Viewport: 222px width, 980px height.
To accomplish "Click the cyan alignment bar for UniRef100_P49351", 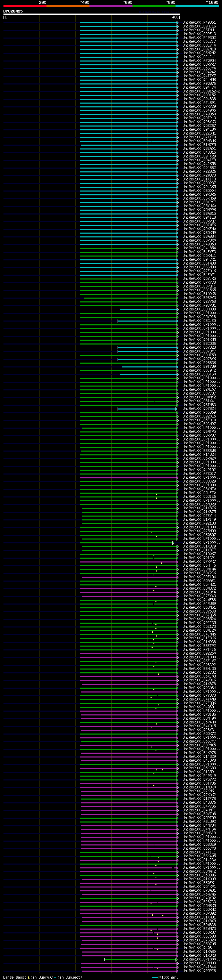I will click(129, 23).
